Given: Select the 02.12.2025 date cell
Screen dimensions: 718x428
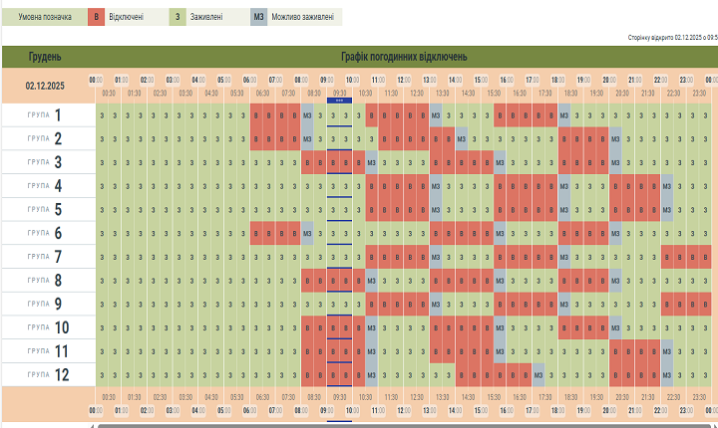Looking at the screenshot, I should tap(45, 86).
